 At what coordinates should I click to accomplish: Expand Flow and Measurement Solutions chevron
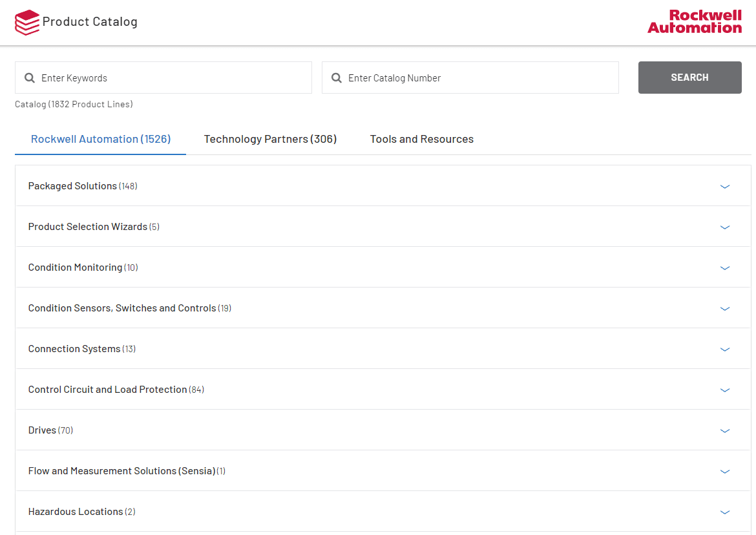coord(724,472)
